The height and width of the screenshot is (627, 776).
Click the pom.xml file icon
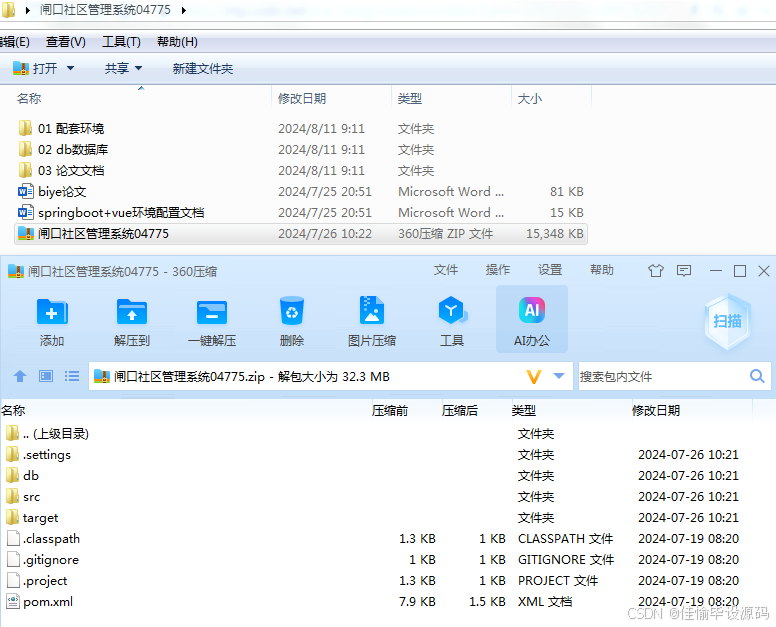13,601
